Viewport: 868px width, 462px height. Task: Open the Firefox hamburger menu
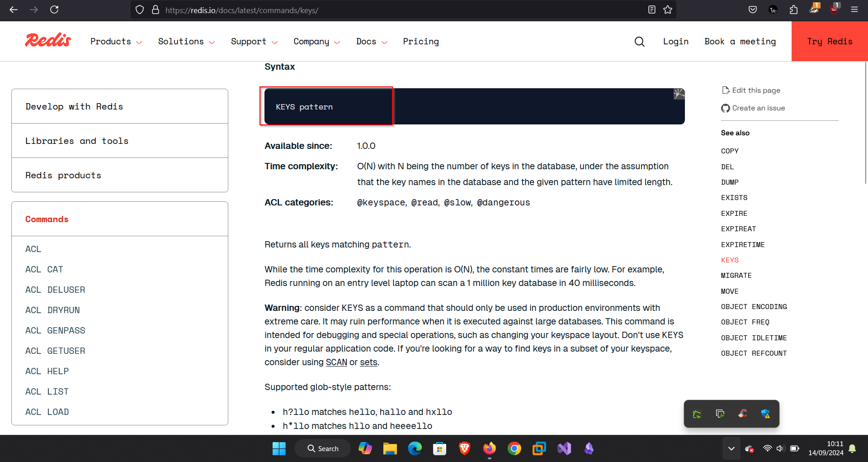click(854, 10)
